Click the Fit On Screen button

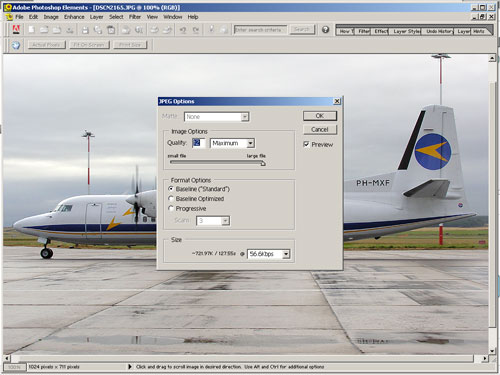[x=89, y=45]
